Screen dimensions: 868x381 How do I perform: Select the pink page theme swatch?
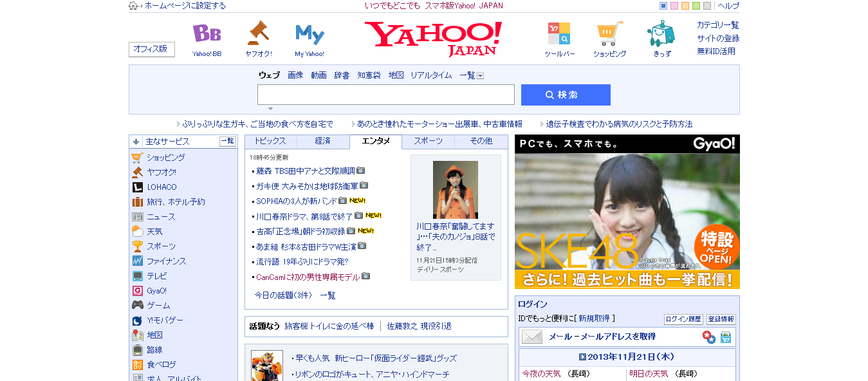(x=674, y=6)
